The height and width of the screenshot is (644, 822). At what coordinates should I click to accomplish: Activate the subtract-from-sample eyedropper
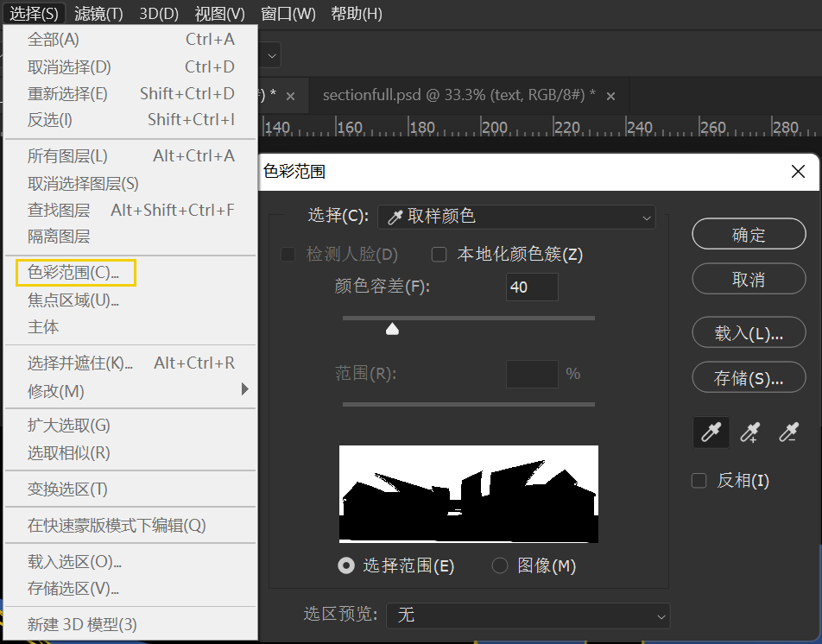pyautogui.click(x=788, y=432)
